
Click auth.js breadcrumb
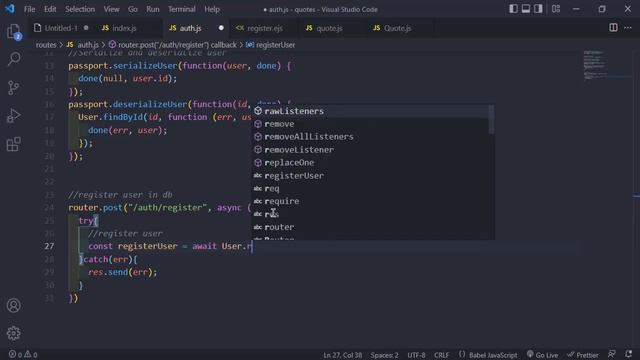coord(88,45)
